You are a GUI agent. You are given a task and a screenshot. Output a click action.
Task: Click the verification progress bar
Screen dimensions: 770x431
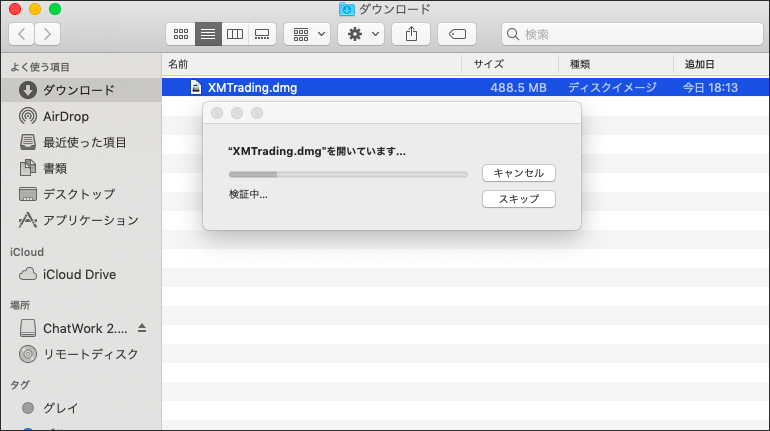(348, 174)
